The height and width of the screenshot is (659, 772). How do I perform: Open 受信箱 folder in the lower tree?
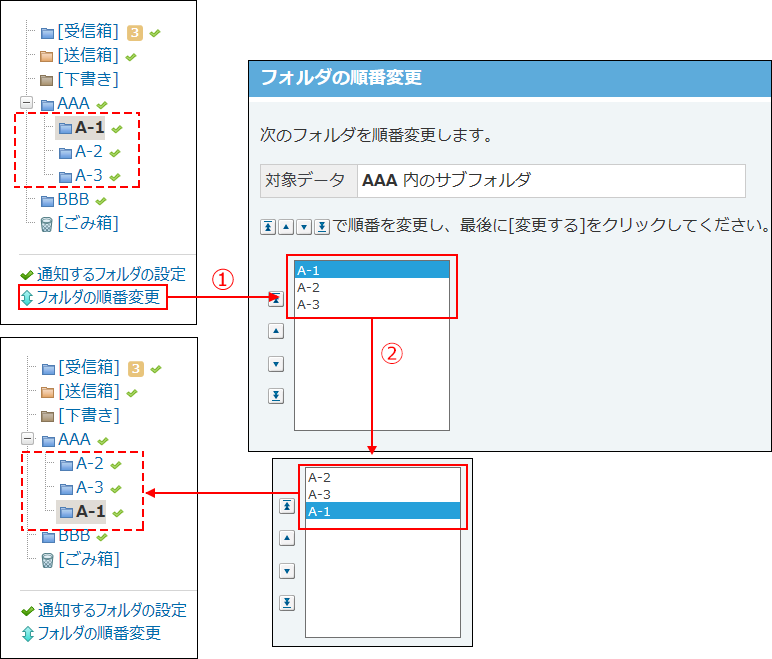[89, 367]
